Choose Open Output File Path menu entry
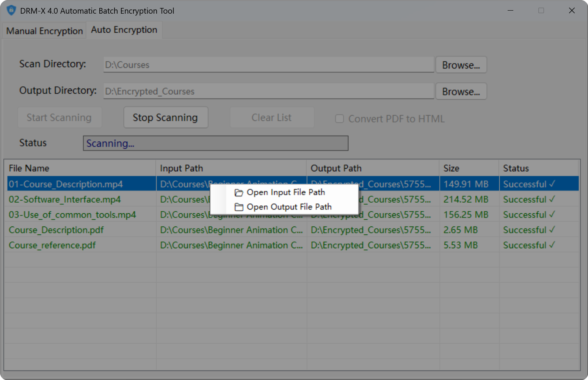This screenshot has width=588, height=380. tap(284, 207)
